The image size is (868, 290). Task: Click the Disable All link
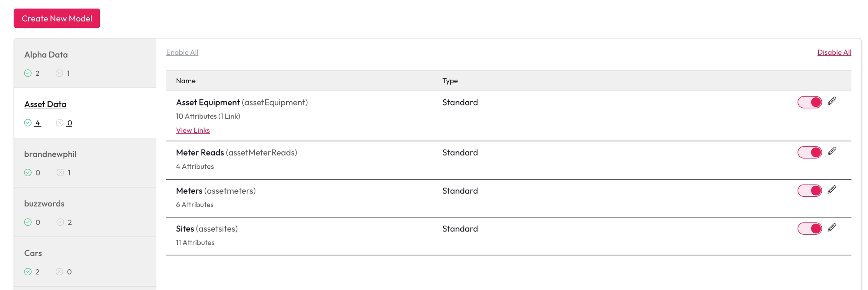834,52
